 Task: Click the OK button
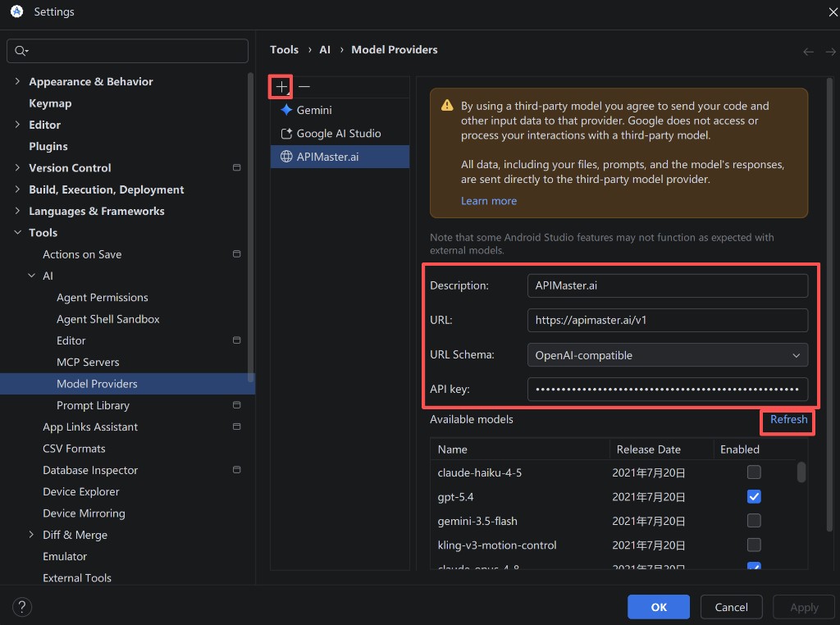[x=659, y=607]
